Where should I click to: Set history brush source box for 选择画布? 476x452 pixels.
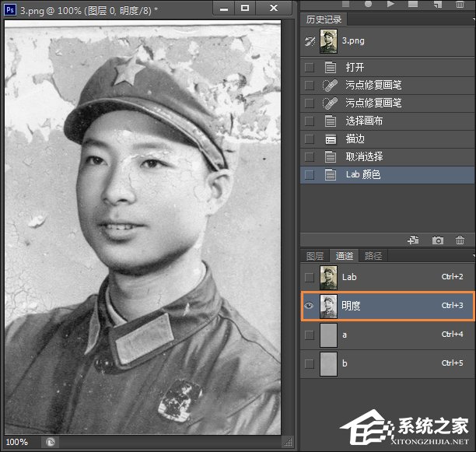coord(310,121)
